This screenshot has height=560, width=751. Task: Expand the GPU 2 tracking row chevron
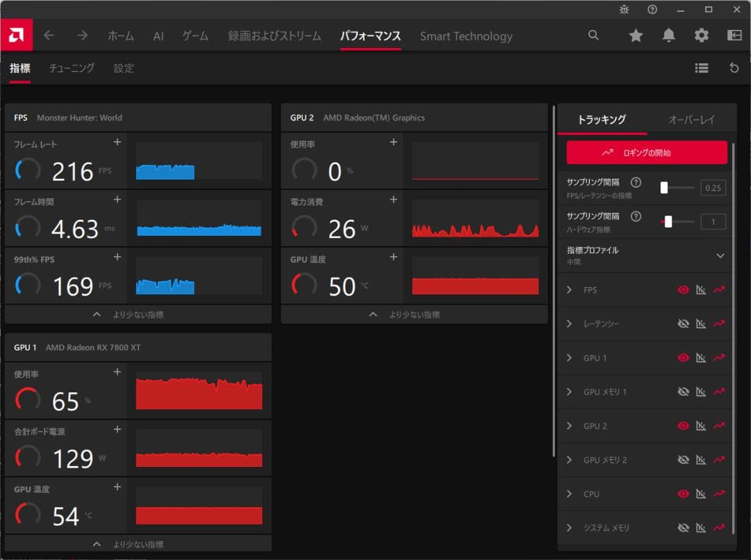click(x=569, y=426)
